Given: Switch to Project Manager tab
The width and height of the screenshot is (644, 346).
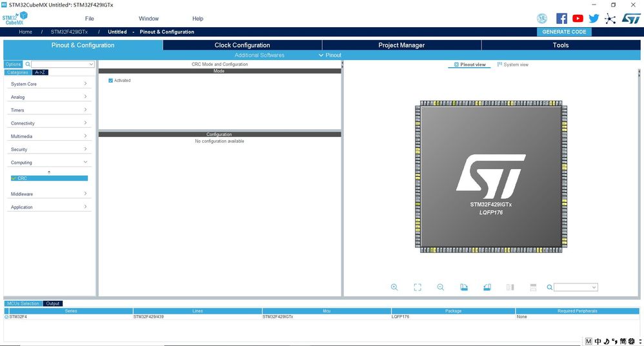Looking at the screenshot, I should (401, 45).
